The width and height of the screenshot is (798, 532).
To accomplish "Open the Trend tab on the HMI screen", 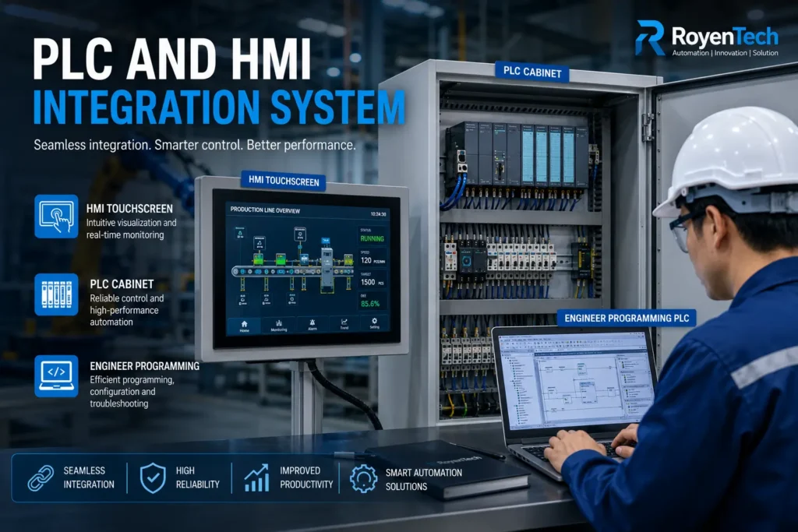I will 344,325.
